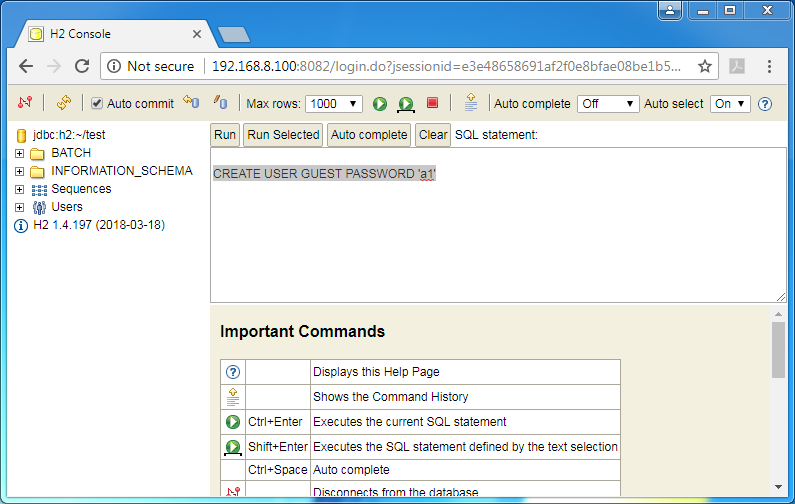Reload the page with the browser refresh icon
The width and height of the screenshot is (795, 504).
click(x=82, y=66)
